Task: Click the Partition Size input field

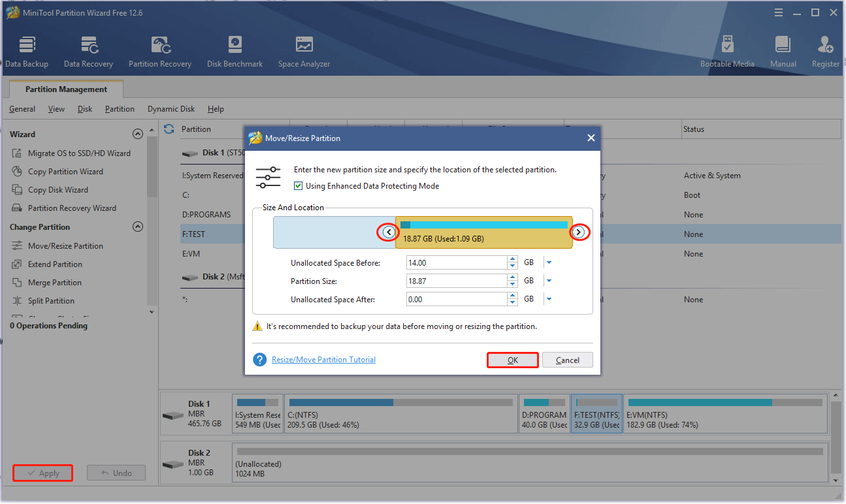Action: [456, 281]
